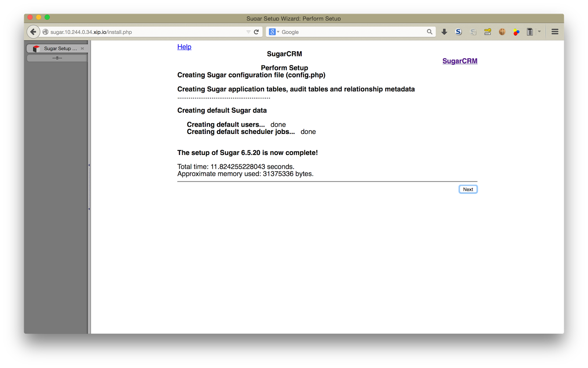Image resolution: width=588 pixels, height=368 pixels.
Task: Click the Help link
Action: pyautogui.click(x=184, y=47)
